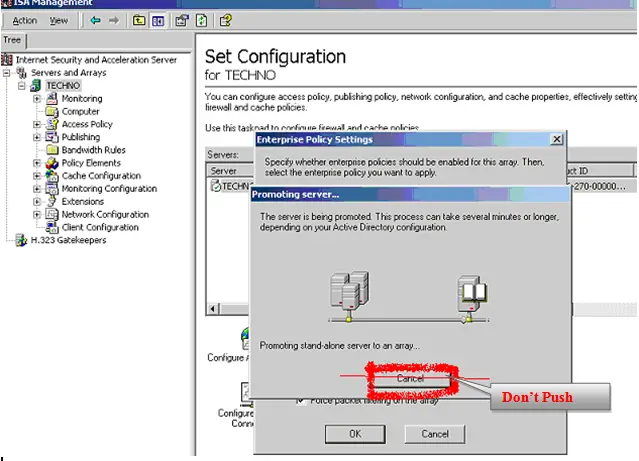The height and width of the screenshot is (461, 639).
Task: Click the Refresh toolbar icon
Action: [x=202, y=20]
